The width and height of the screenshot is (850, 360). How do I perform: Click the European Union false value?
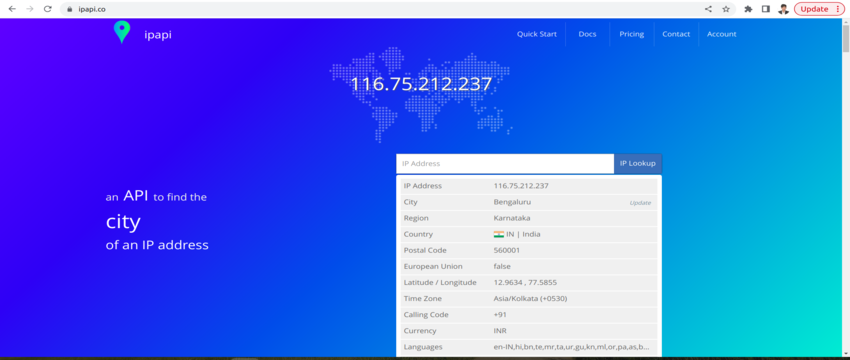(x=502, y=267)
